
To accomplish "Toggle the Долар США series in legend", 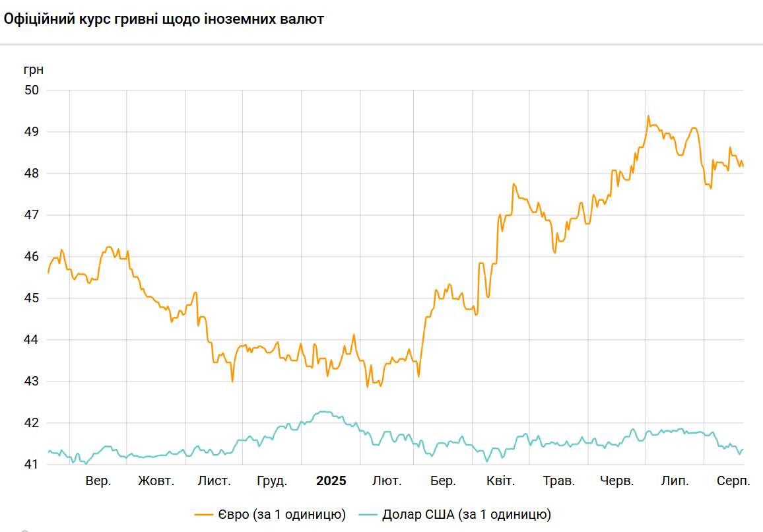I will (x=466, y=514).
